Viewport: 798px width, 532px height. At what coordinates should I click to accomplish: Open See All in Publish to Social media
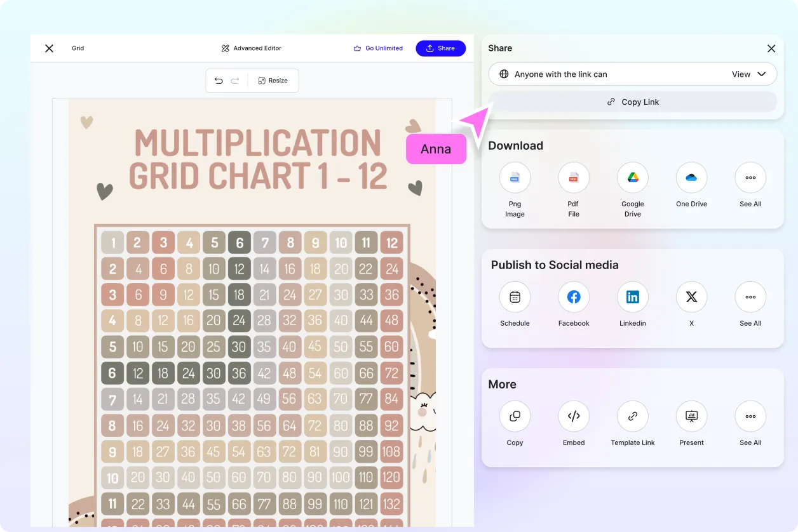750,297
